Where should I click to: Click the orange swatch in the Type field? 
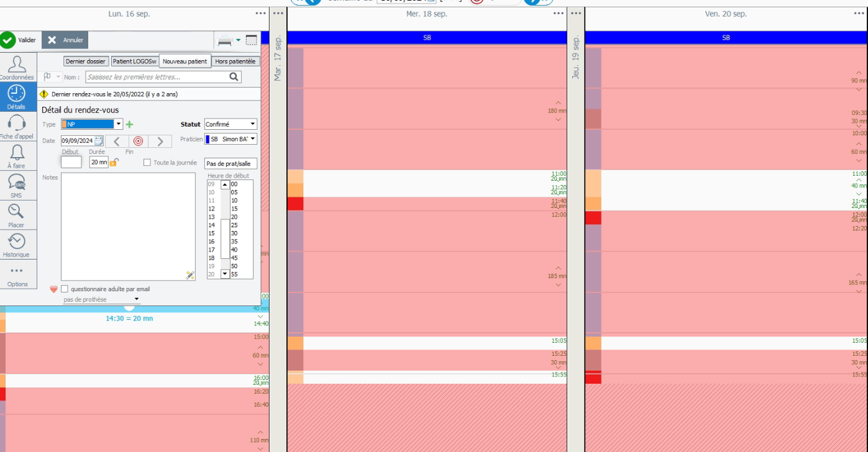pos(64,124)
